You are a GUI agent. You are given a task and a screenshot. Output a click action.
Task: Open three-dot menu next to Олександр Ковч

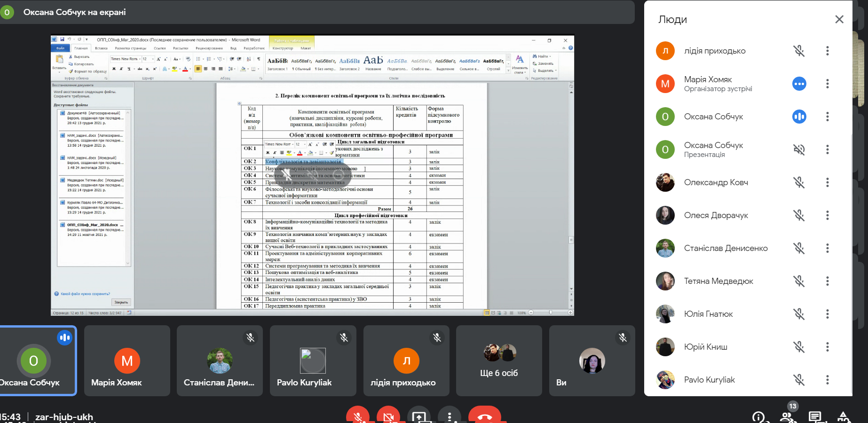[828, 182]
